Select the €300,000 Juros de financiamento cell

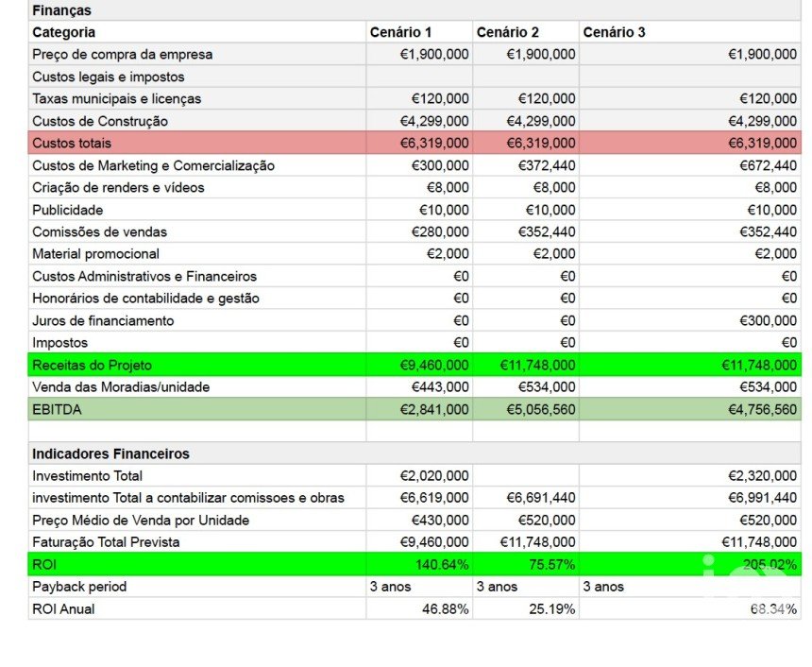[768, 321]
